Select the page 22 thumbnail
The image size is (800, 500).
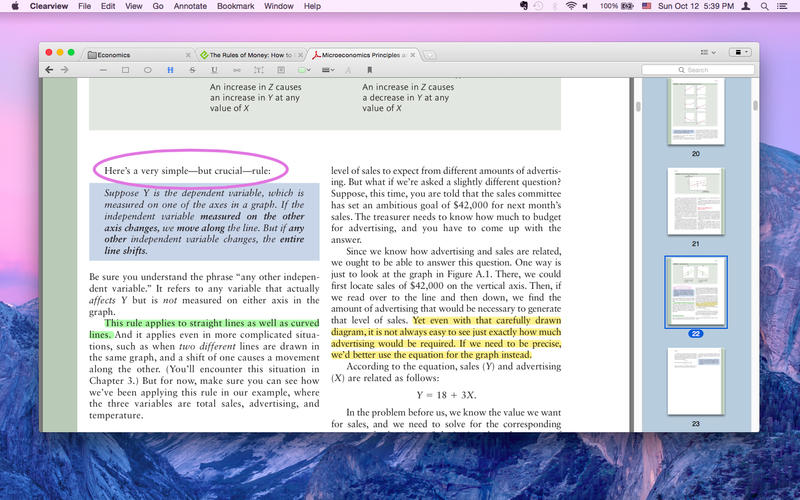(696, 292)
